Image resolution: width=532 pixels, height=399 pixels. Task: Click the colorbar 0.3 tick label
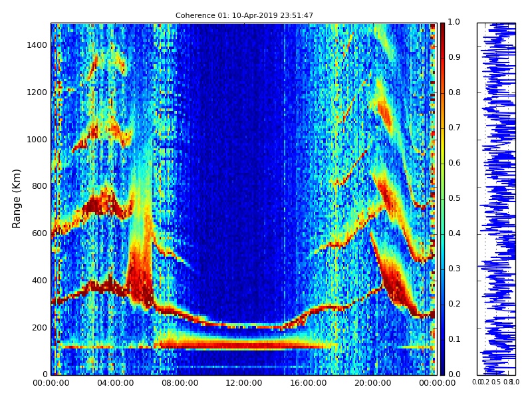[454, 269]
